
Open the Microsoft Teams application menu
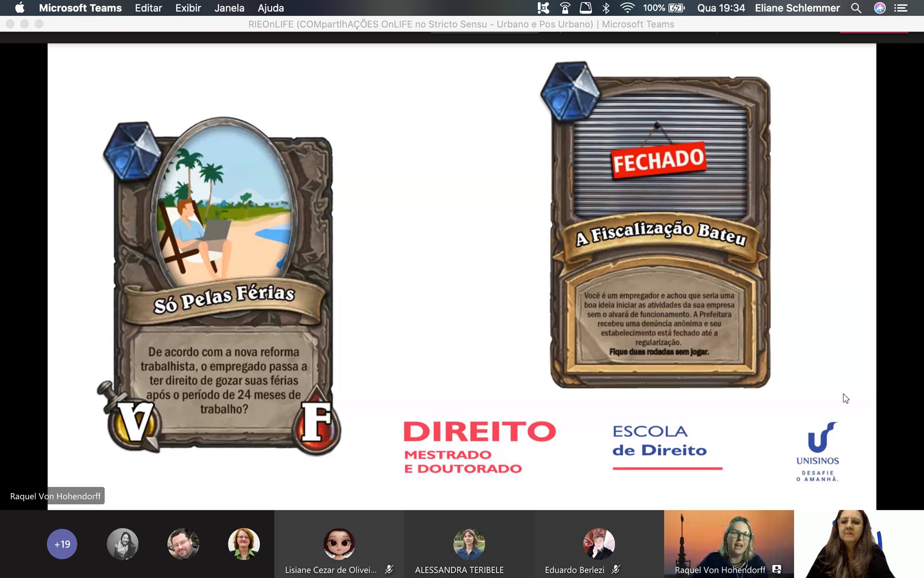click(x=80, y=8)
